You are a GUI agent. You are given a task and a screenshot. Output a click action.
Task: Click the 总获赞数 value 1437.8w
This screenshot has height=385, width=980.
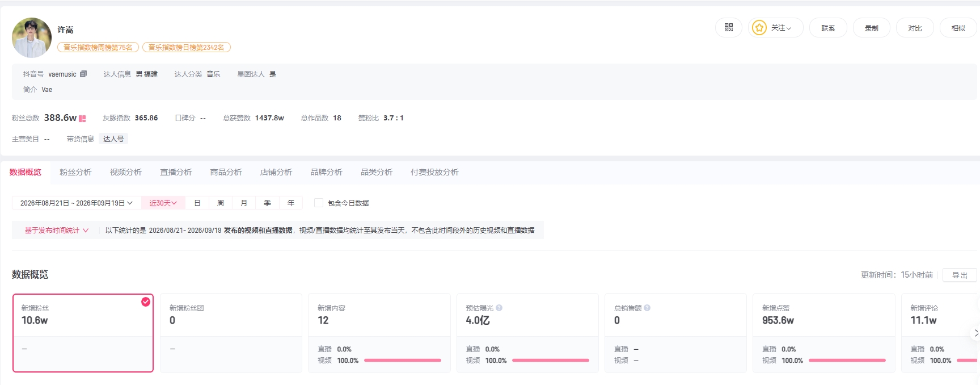[x=269, y=118]
